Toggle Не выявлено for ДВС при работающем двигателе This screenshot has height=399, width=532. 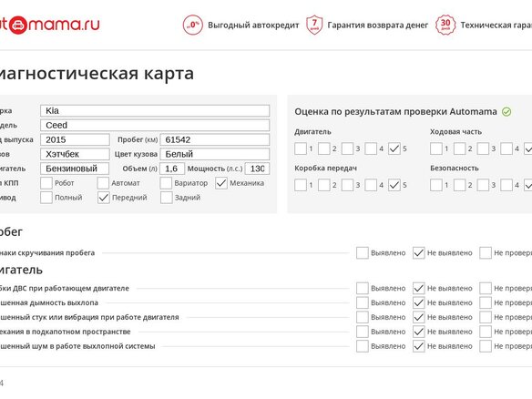(419, 288)
